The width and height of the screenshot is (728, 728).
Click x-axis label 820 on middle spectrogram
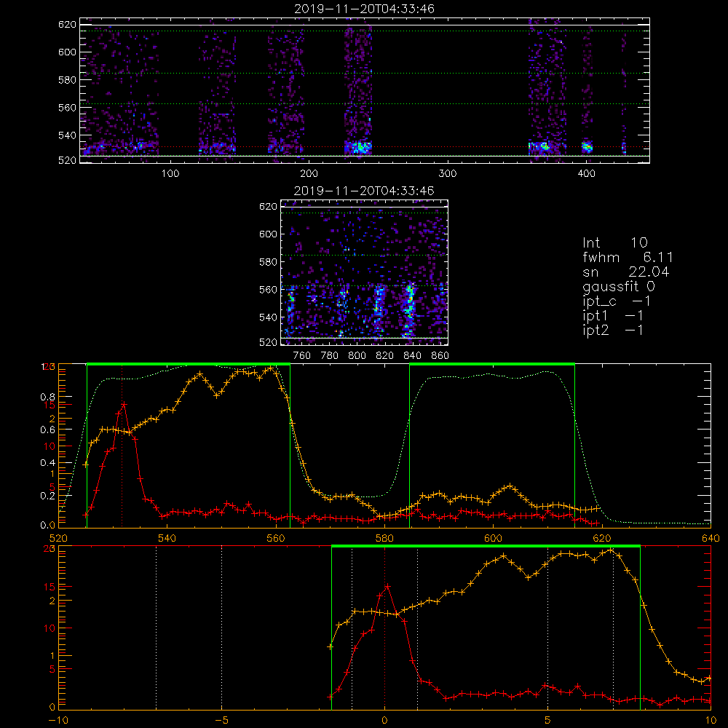385,356
